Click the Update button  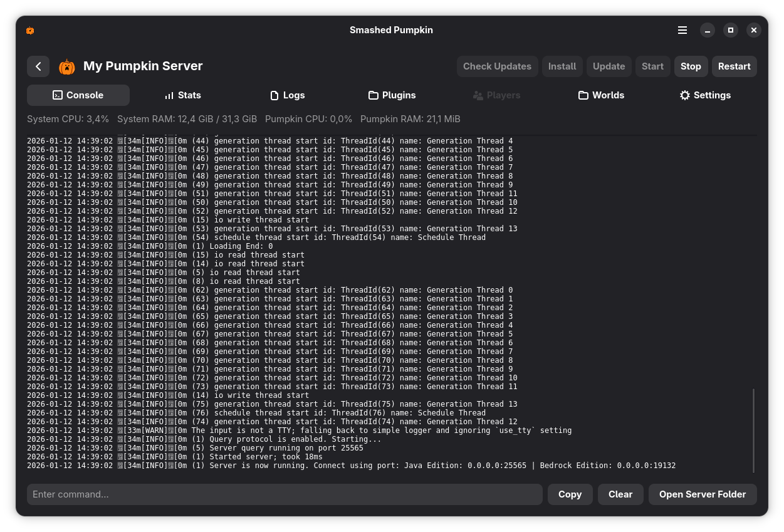point(609,66)
